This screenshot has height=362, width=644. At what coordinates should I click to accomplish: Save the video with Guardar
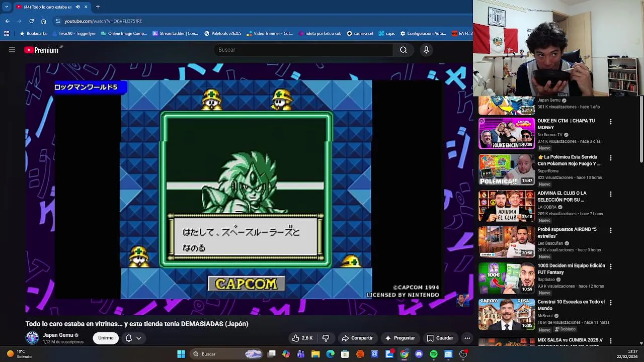pos(440,338)
